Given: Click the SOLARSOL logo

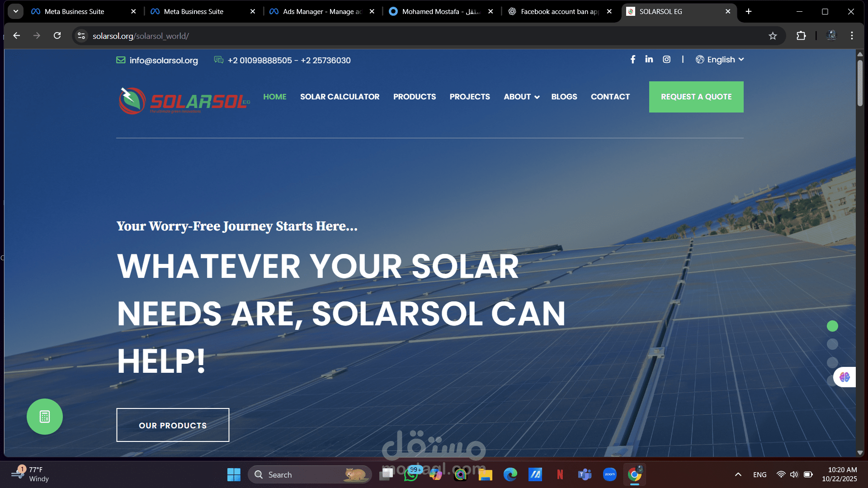Looking at the screenshot, I should pyautogui.click(x=183, y=99).
